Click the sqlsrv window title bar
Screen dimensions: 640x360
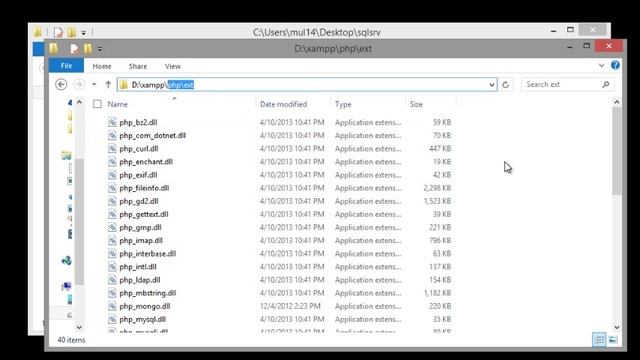[x=316, y=32]
